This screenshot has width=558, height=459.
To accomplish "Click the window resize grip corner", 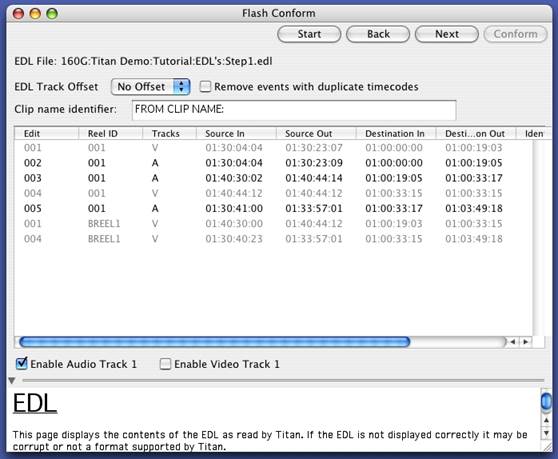I will [x=547, y=448].
